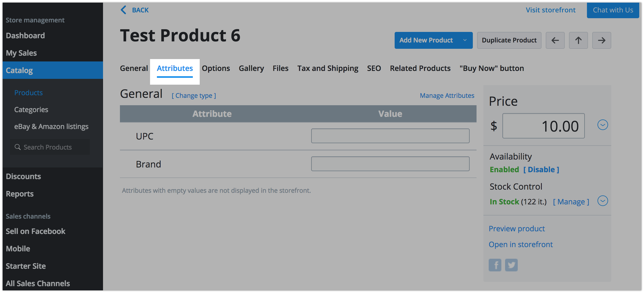The height and width of the screenshot is (293, 644).
Task: Click the Brand value field
Action: 390,164
